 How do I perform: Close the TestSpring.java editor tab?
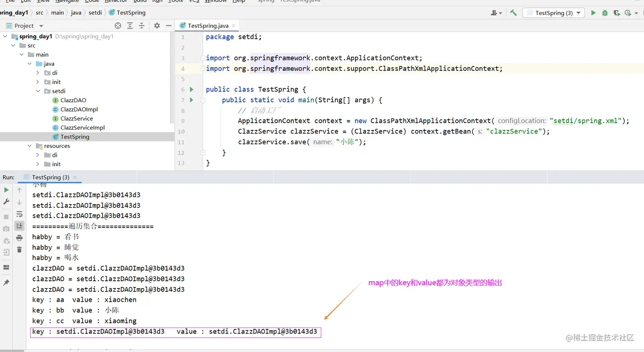(233, 26)
